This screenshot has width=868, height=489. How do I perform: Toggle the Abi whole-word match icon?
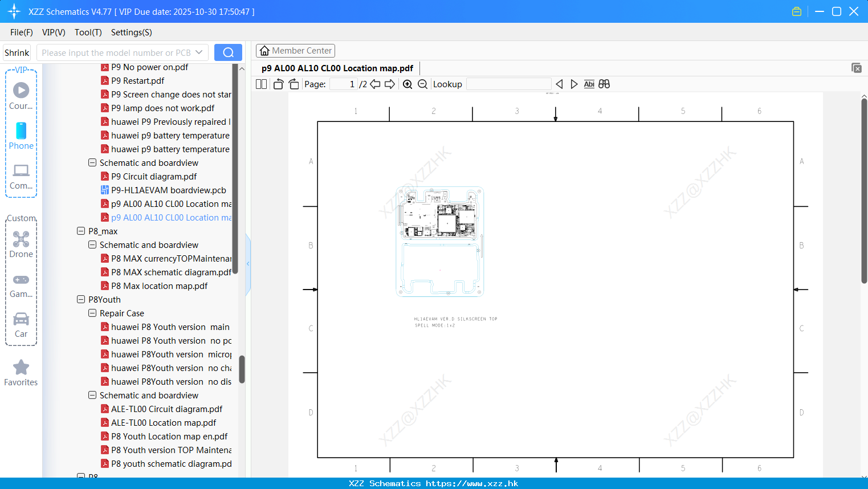pyautogui.click(x=589, y=84)
